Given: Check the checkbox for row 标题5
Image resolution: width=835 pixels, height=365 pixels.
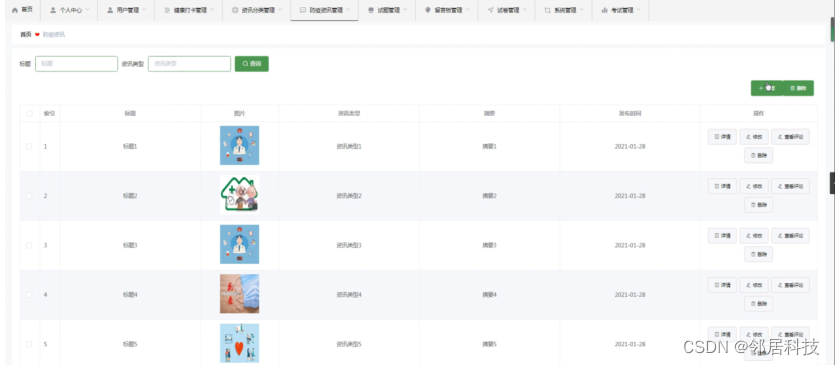Looking at the screenshot, I should tap(30, 344).
